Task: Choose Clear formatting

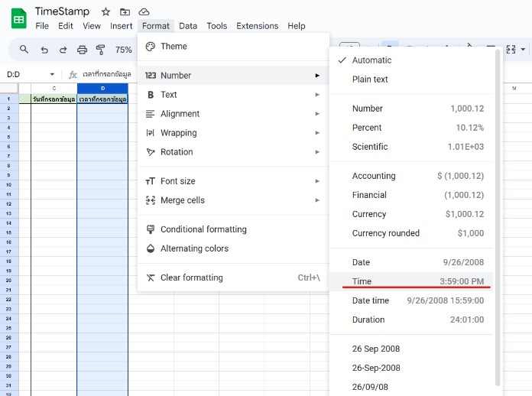Action: point(233,278)
